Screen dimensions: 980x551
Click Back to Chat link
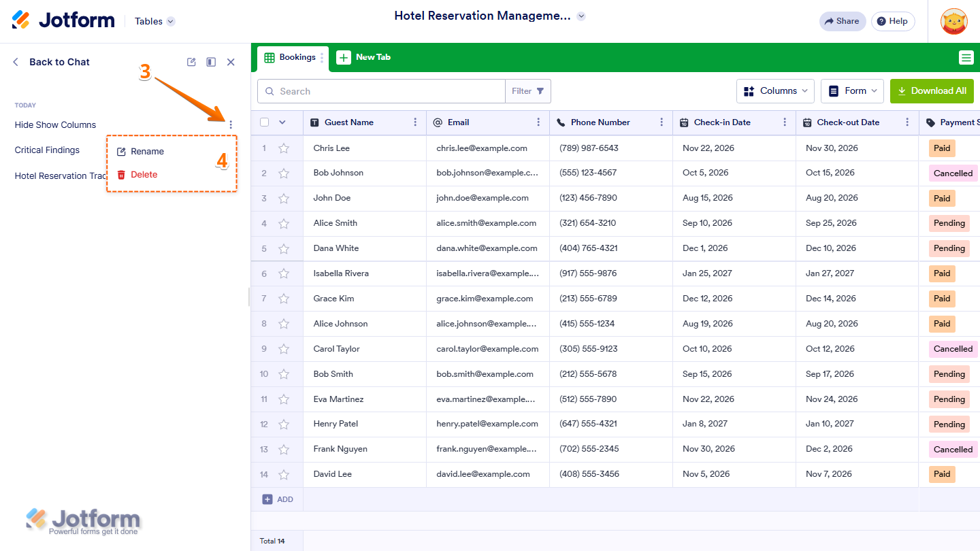point(59,62)
